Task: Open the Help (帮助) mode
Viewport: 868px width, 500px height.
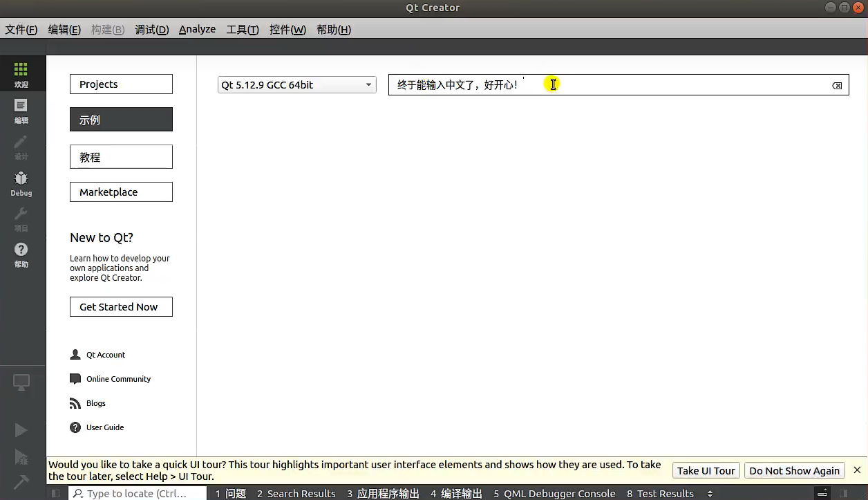Action: pyautogui.click(x=21, y=254)
